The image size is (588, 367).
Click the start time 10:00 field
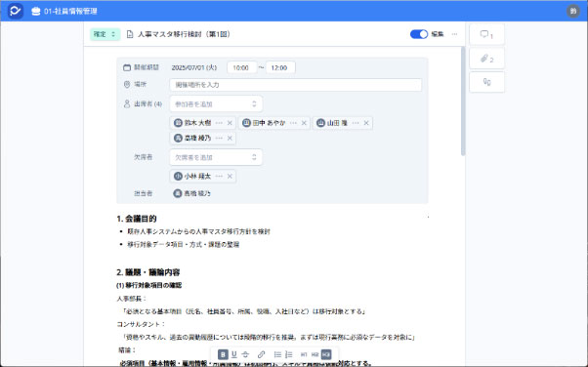click(x=242, y=67)
